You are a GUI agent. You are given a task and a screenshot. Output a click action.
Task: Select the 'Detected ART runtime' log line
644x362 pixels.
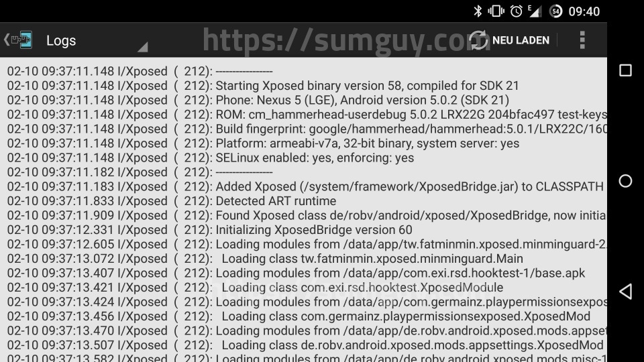(x=171, y=201)
